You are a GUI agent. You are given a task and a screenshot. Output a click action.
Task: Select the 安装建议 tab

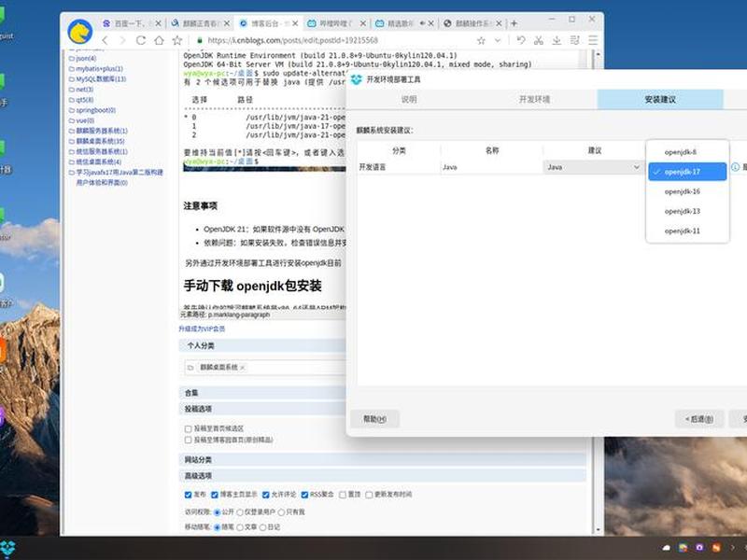click(660, 100)
